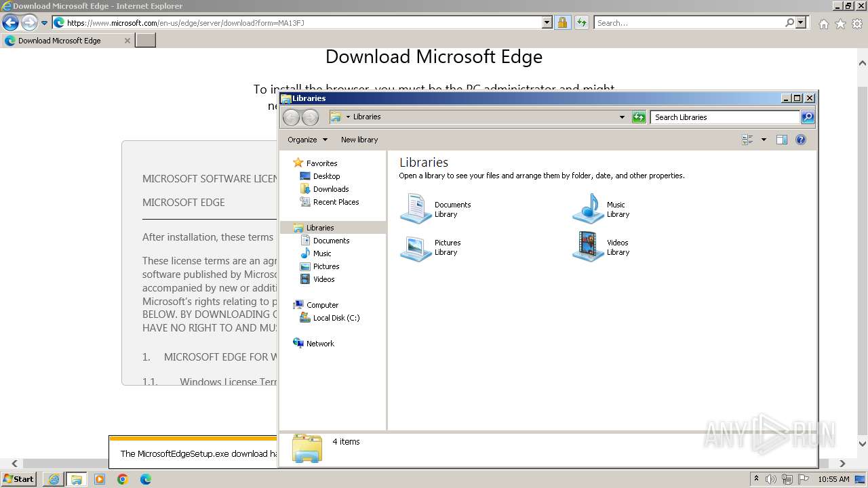The image size is (868, 488).
Task: Click Internet Explorer forward button
Action: [x=29, y=22]
